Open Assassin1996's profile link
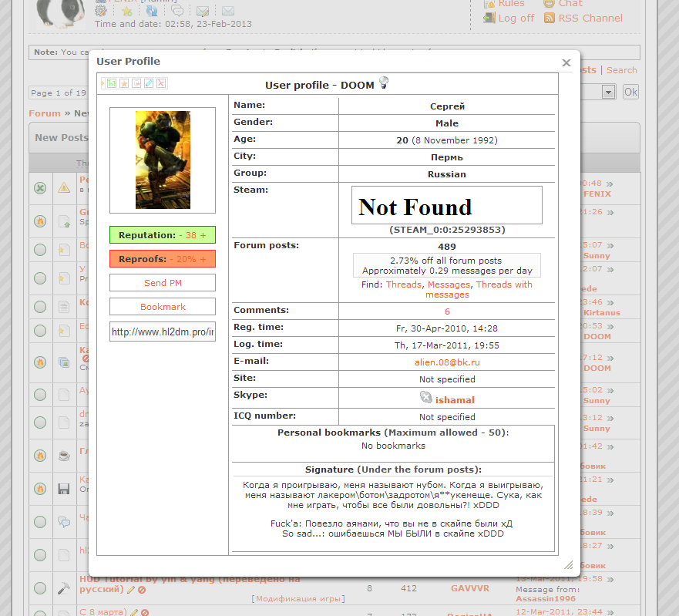Viewport: 679px width, 616px height. (546, 599)
